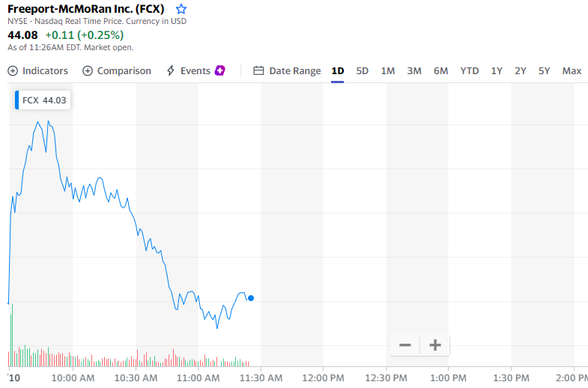Switch chart to 1M range

click(388, 70)
